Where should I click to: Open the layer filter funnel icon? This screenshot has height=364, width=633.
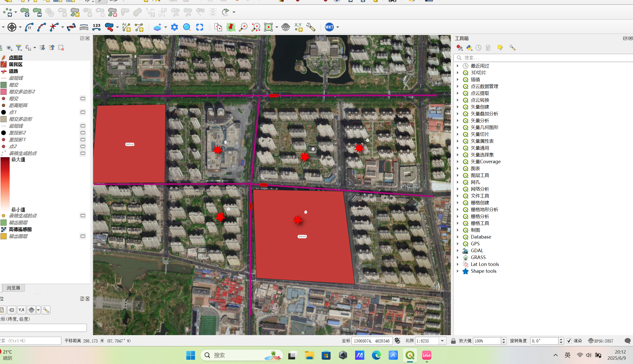coord(19,48)
